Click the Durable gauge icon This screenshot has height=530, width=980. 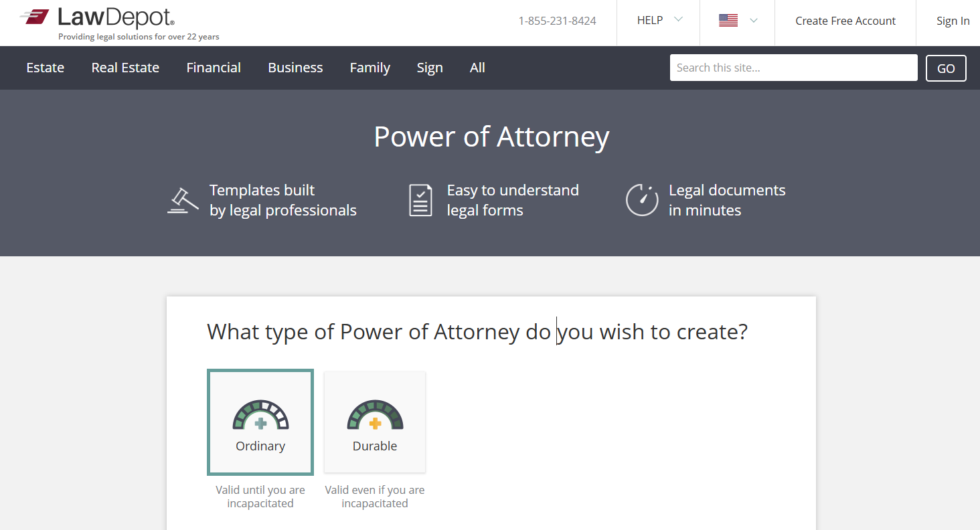(x=375, y=416)
